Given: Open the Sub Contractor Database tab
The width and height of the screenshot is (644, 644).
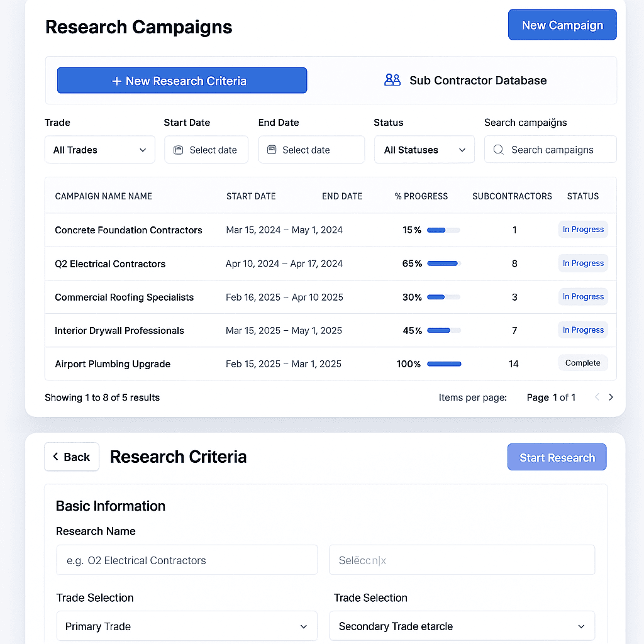Looking at the screenshot, I should pyautogui.click(x=465, y=80).
